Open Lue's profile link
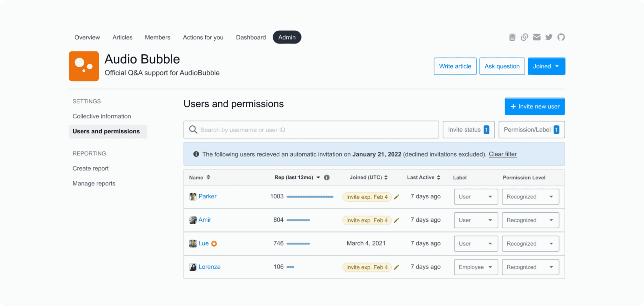Viewport: 644px width, 306px height. (x=204, y=243)
